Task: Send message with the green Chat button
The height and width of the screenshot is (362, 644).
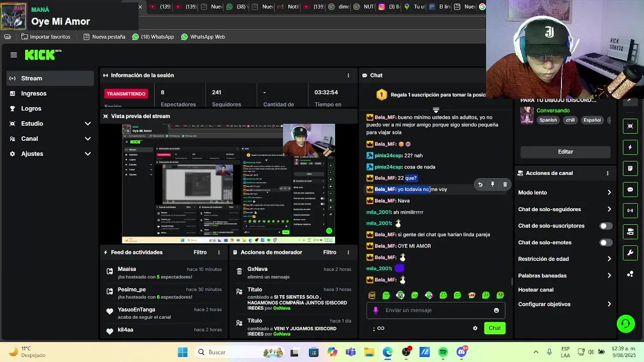Action: 495,328
